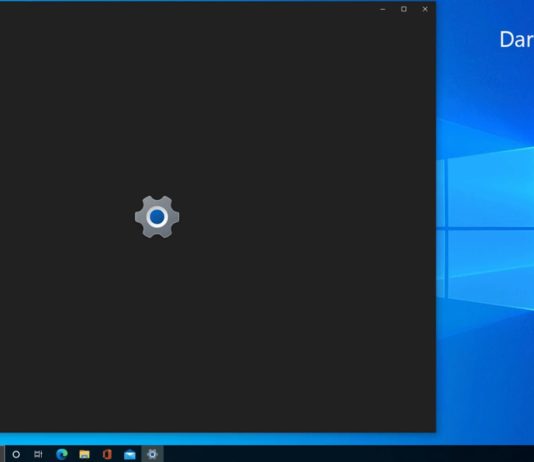Open Cortana search circle on taskbar
The height and width of the screenshot is (462, 534).
16,454
